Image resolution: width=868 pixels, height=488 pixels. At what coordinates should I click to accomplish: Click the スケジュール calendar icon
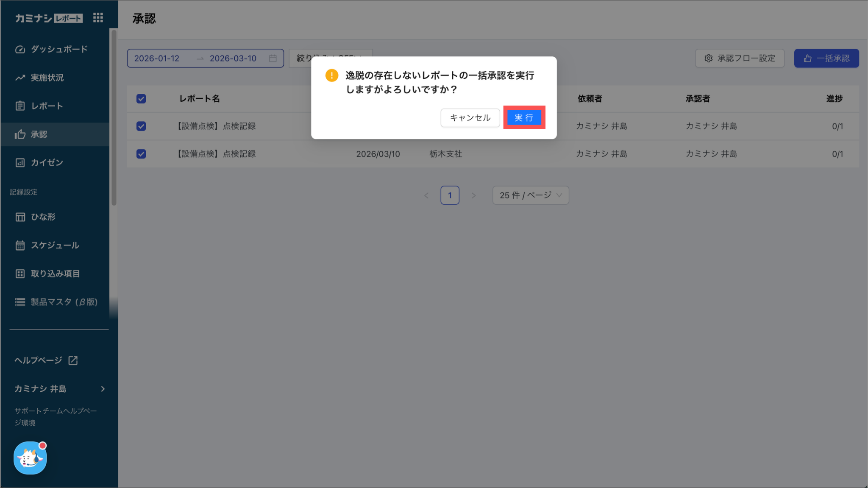pyautogui.click(x=20, y=245)
